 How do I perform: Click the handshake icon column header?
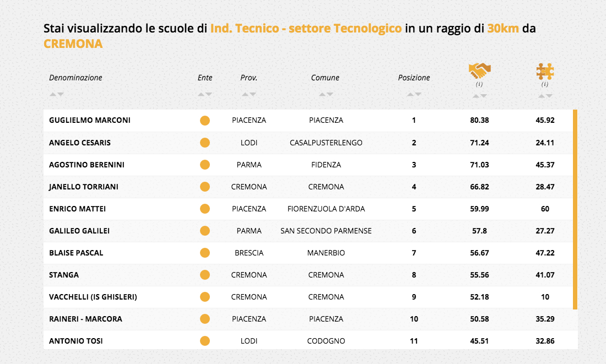coord(479,70)
